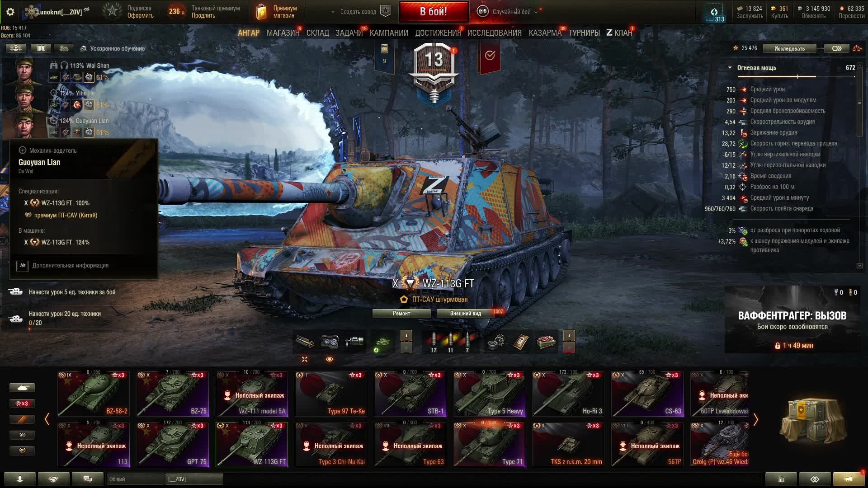
Task: Open the repair kit consumable slot
Action: coord(496,342)
